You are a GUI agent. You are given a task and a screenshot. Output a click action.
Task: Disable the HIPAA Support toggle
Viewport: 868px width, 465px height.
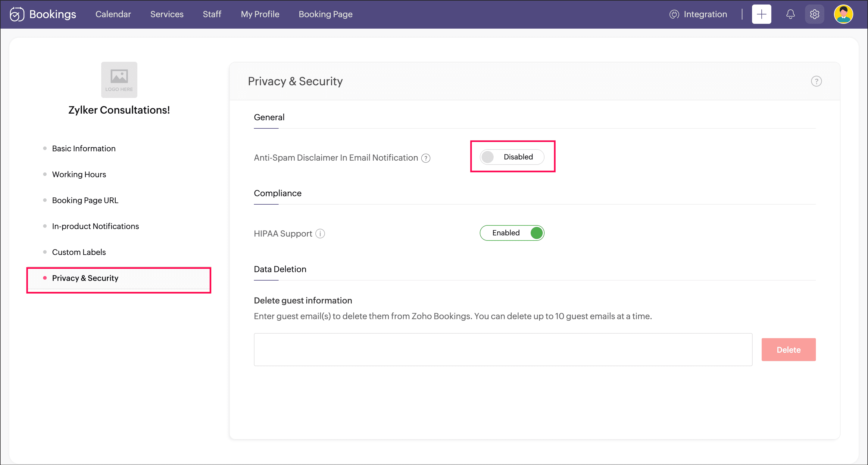tap(512, 233)
